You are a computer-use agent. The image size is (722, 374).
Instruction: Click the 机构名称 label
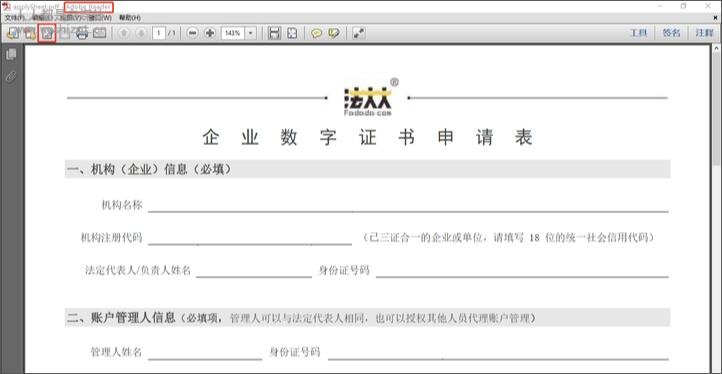coord(122,205)
